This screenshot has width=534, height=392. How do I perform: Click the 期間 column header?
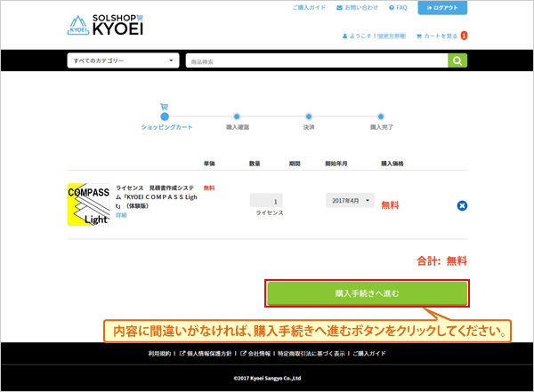click(295, 164)
